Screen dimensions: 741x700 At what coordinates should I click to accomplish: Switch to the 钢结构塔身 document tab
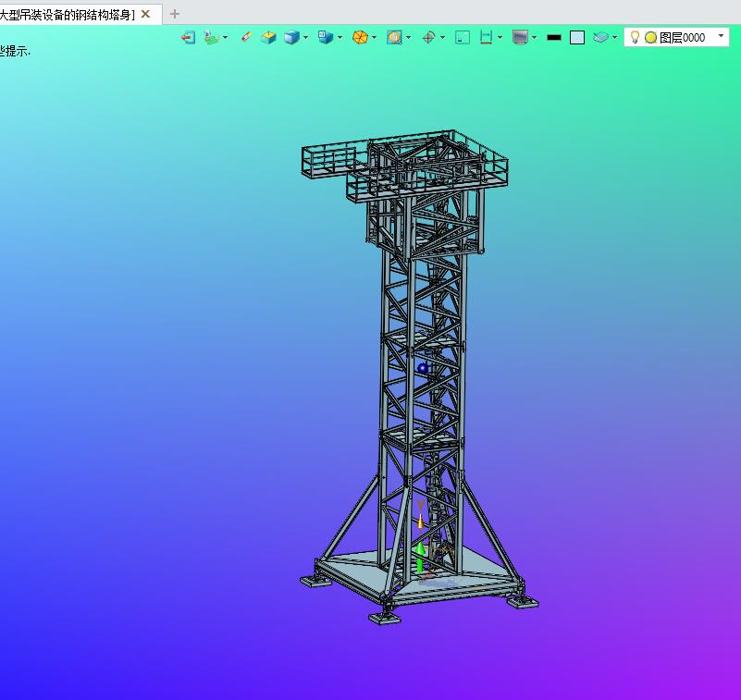point(67,14)
